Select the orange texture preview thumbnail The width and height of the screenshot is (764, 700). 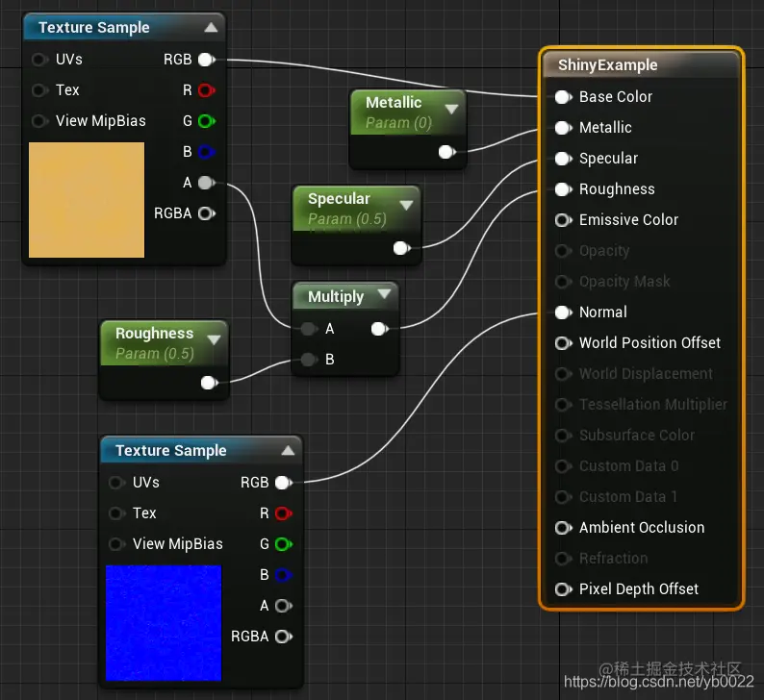click(87, 200)
